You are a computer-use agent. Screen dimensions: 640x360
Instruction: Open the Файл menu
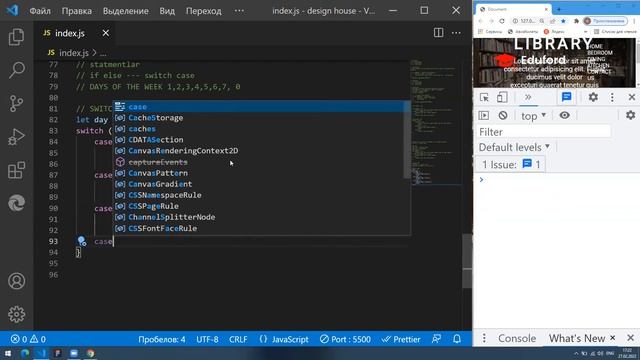point(40,11)
